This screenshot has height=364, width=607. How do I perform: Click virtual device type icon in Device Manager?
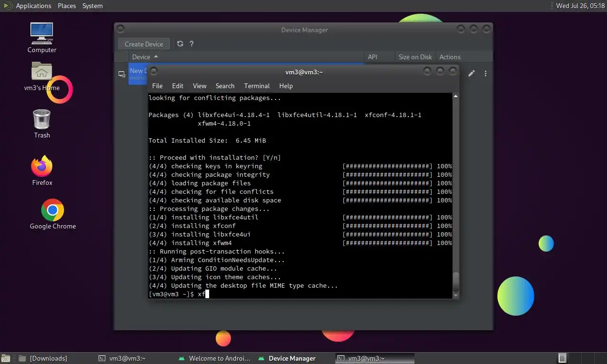click(x=122, y=74)
